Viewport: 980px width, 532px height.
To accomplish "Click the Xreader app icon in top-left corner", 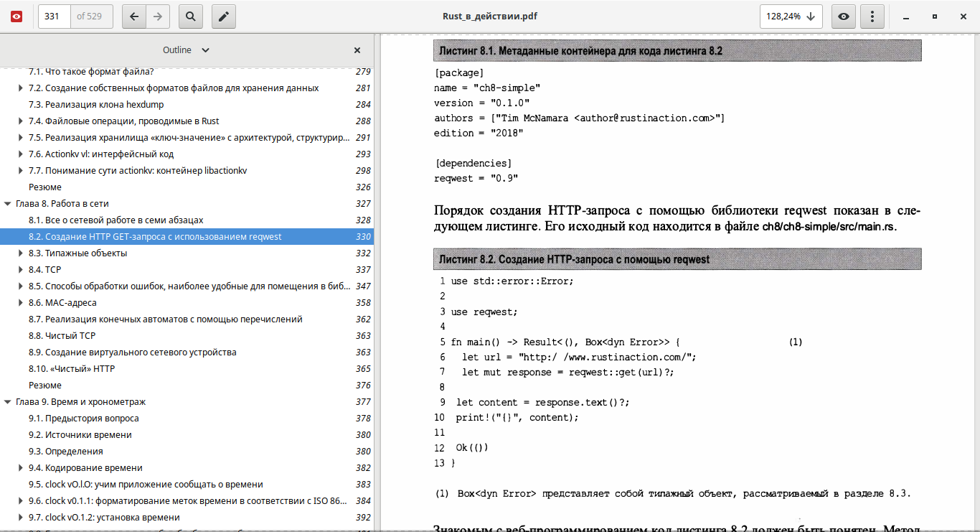I will (x=17, y=17).
